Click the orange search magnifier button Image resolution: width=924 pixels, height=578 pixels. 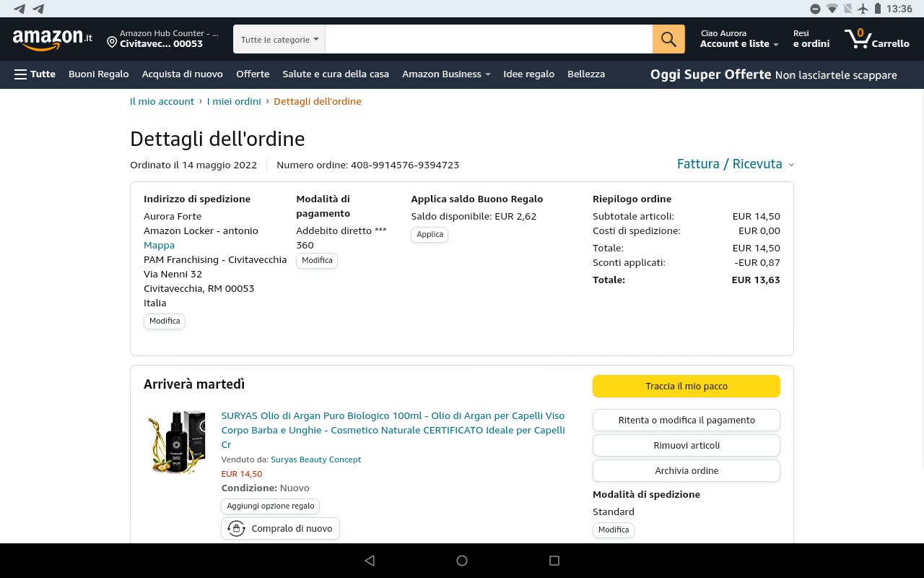(x=668, y=39)
